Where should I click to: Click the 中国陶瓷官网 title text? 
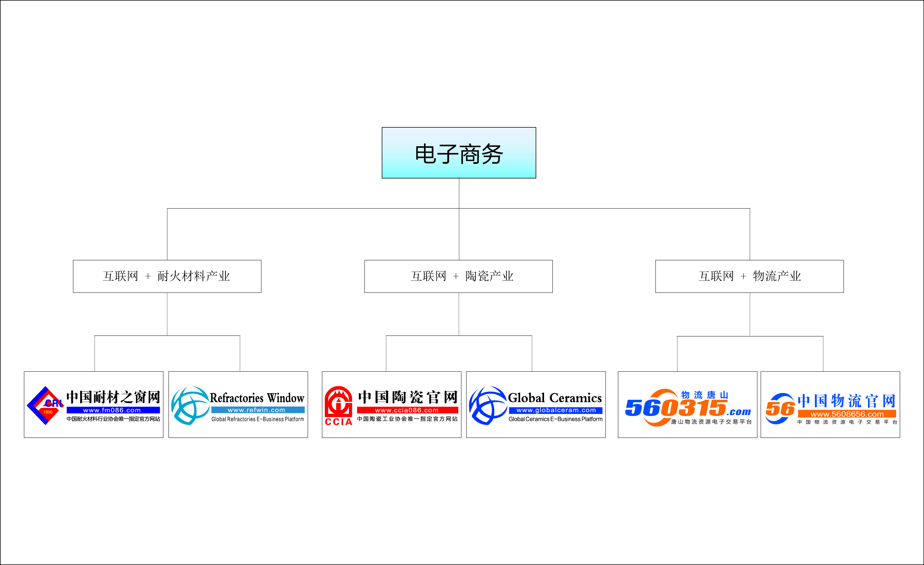coord(408,397)
